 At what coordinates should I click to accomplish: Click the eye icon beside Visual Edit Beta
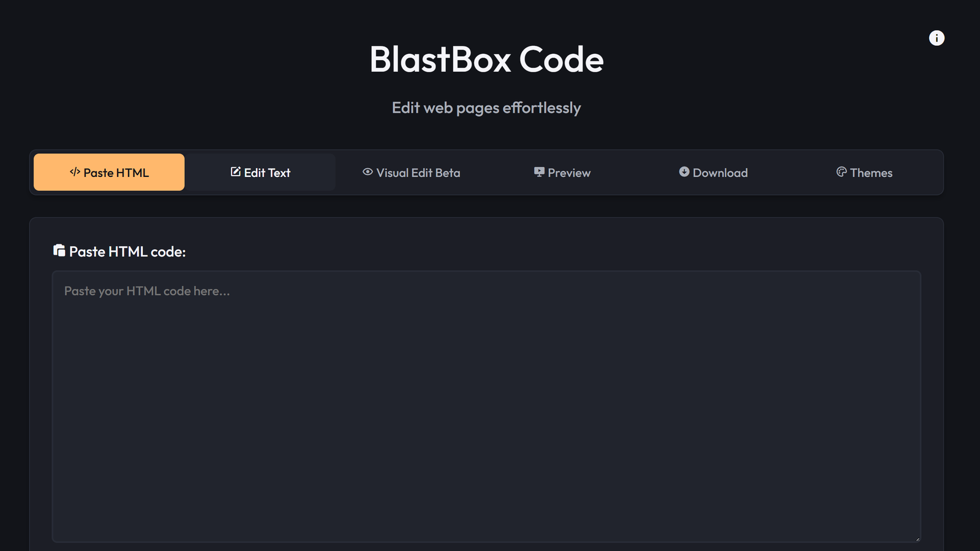[x=367, y=172]
